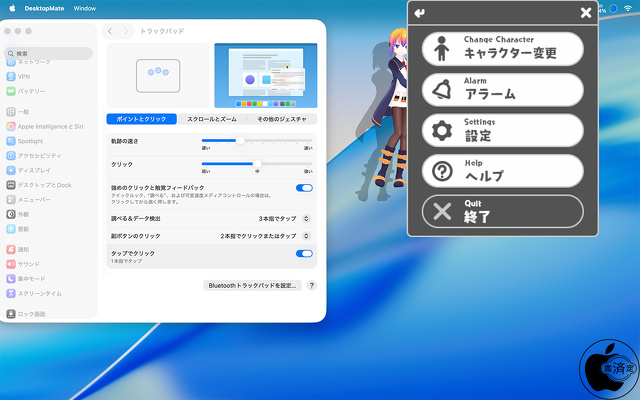Click Quit 終了 in DesktopMate menu
640x400 pixels.
point(502,211)
